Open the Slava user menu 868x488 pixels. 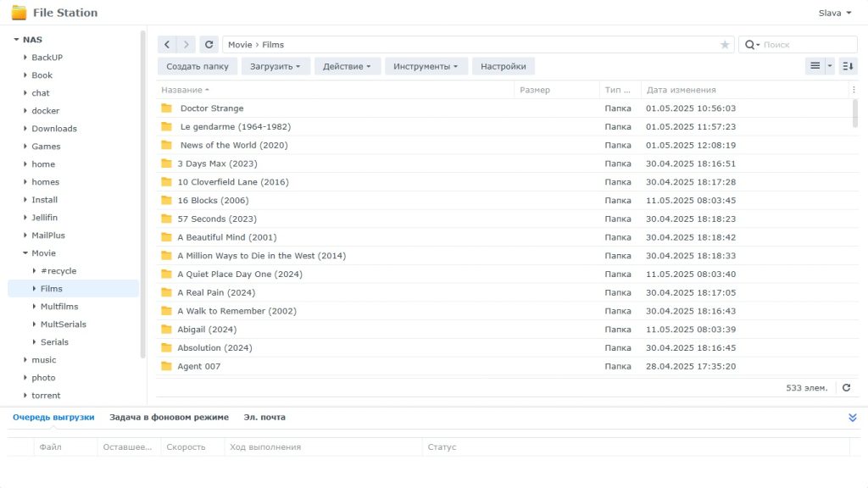[835, 13]
